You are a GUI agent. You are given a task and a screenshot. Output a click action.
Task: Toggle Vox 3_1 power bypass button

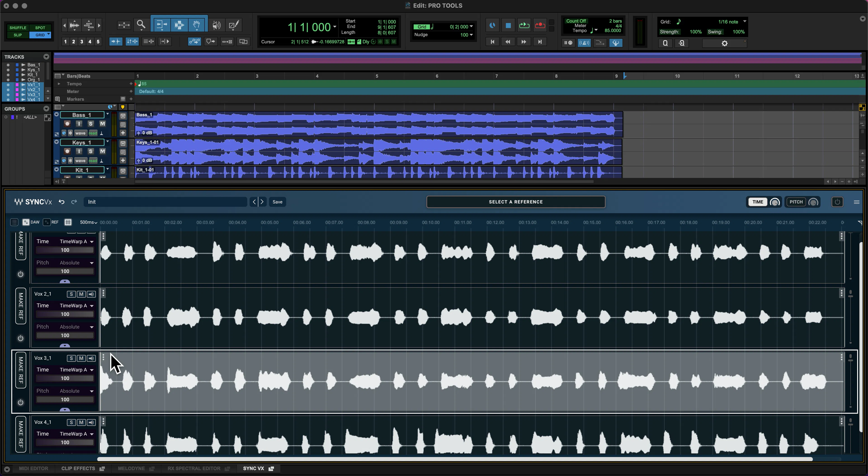(21, 402)
